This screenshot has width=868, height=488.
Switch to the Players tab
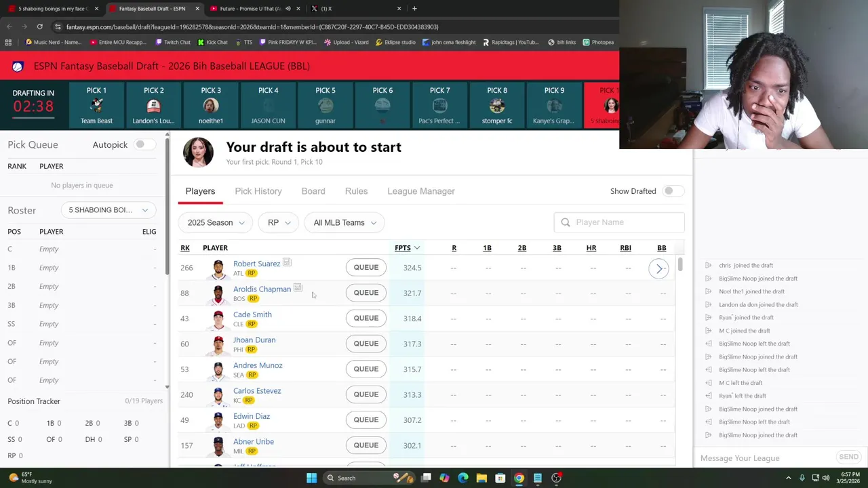(x=200, y=191)
